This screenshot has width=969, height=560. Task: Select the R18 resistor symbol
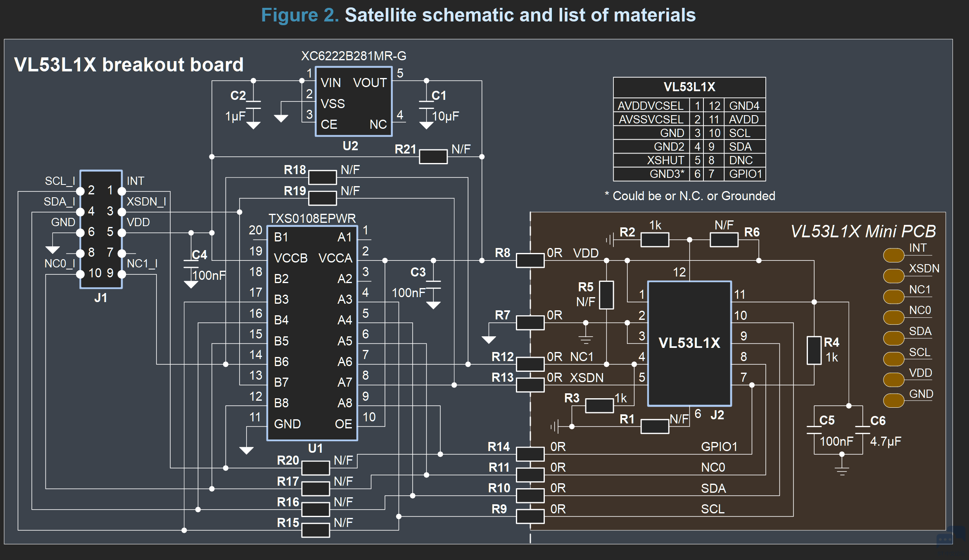(x=323, y=177)
